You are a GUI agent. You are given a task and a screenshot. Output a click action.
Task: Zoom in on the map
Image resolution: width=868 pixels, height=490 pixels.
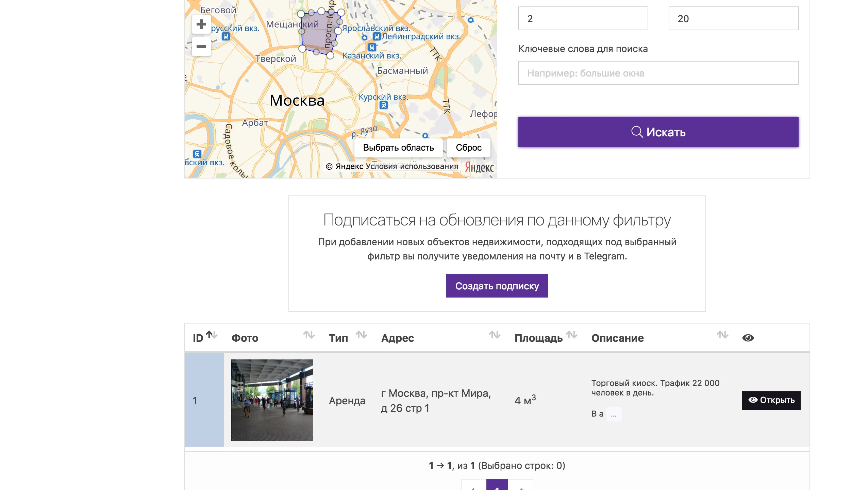pos(201,24)
